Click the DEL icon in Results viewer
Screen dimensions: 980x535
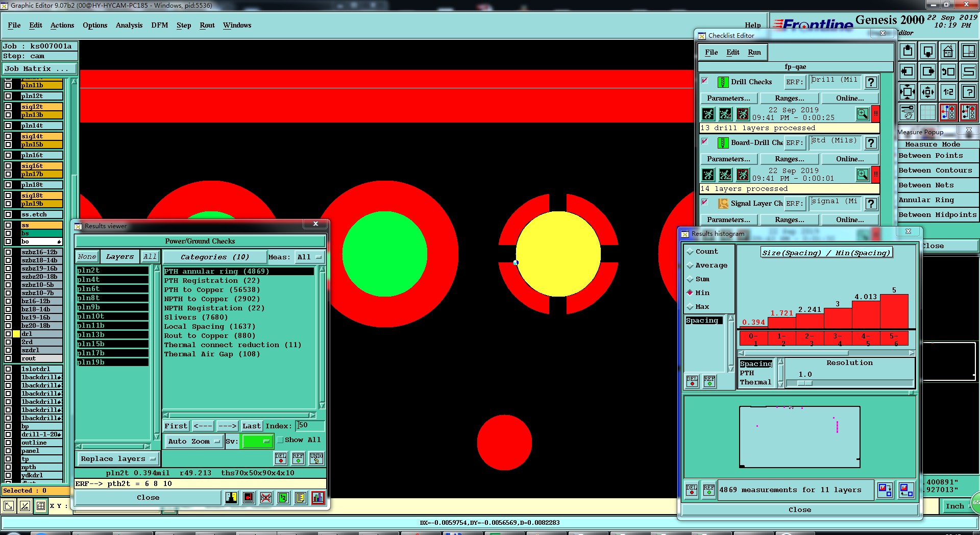click(281, 458)
